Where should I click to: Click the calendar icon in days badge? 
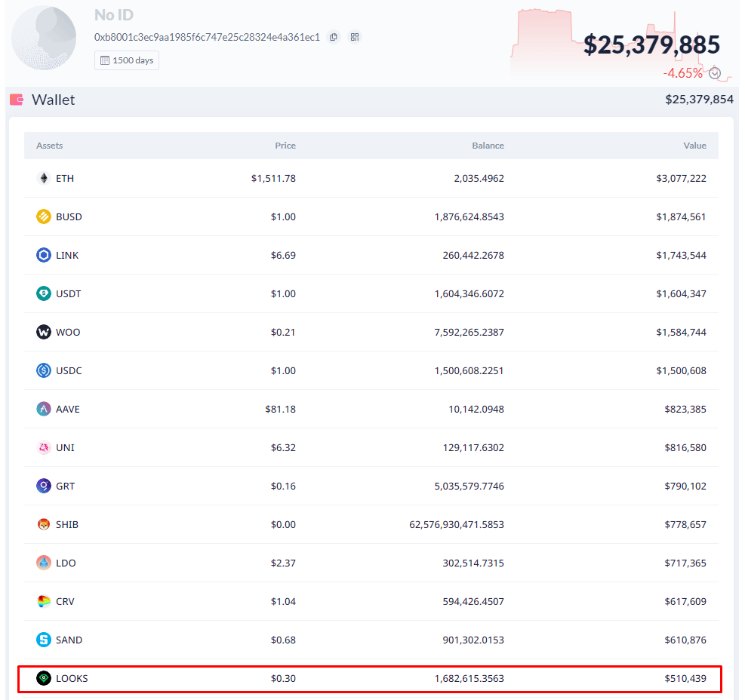tap(105, 60)
